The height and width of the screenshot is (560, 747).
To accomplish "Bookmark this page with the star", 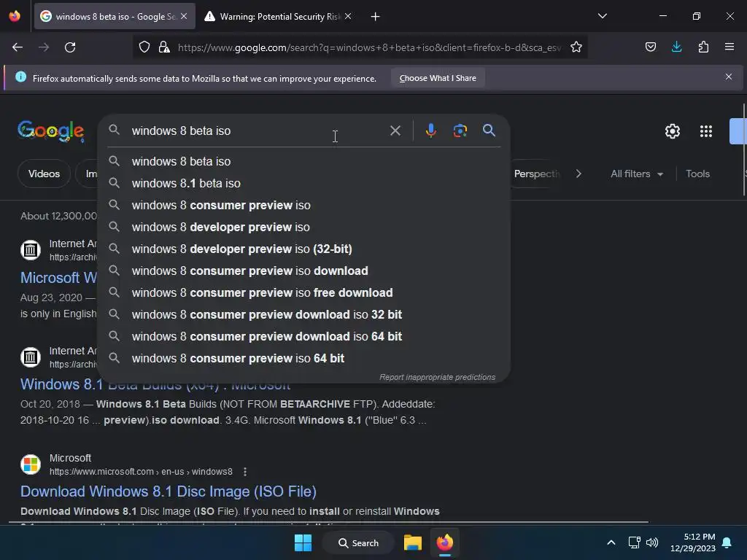I will (x=576, y=47).
